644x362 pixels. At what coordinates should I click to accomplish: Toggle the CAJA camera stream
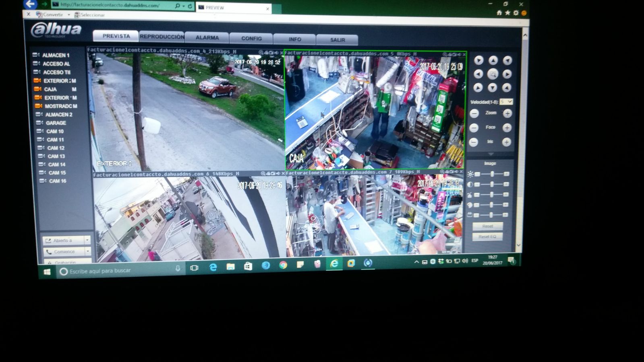(50, 89)
